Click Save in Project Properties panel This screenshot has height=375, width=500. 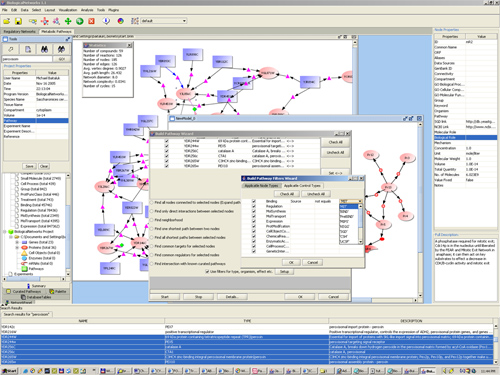pyautogui.click(x=29, y=166)
